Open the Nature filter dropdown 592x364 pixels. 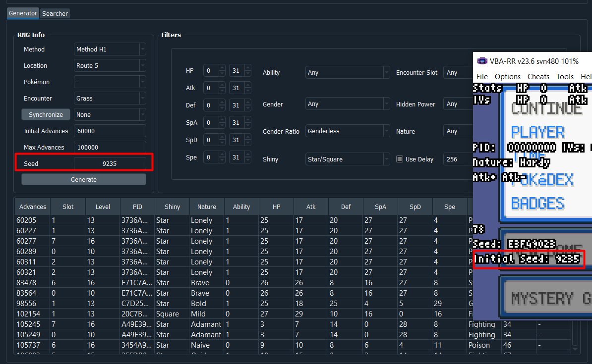point(458,131)
